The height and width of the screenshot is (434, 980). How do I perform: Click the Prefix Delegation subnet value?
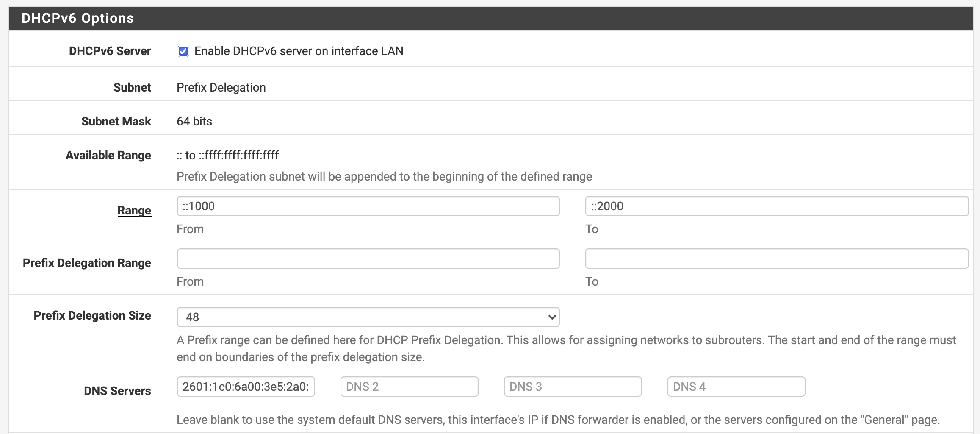click(221, 87)
